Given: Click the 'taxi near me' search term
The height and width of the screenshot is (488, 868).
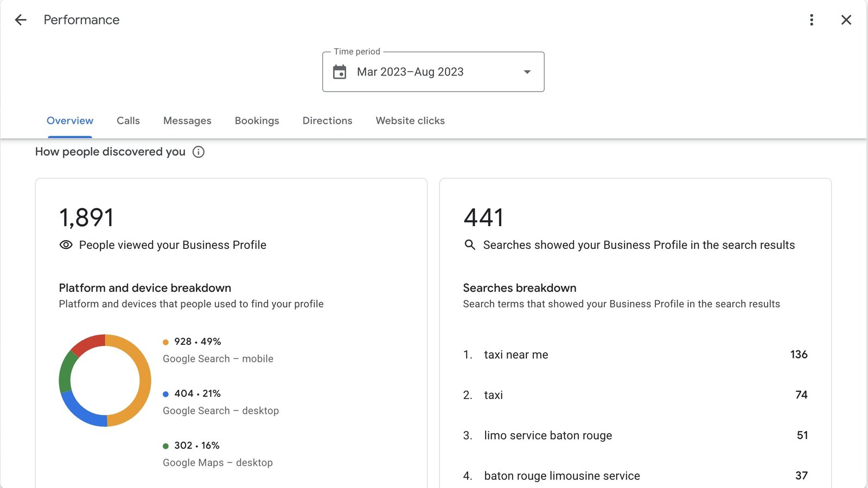Looking at the screenshot, I should point(515,355).
